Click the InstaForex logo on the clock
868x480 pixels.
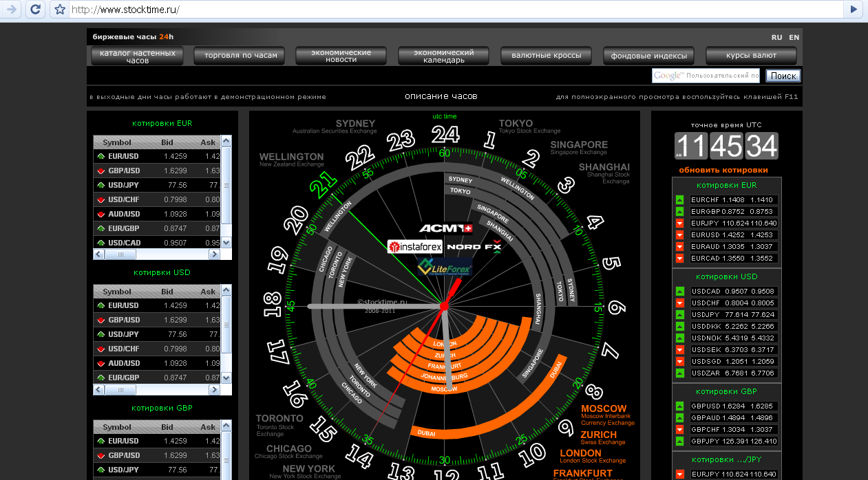[415, 247]
